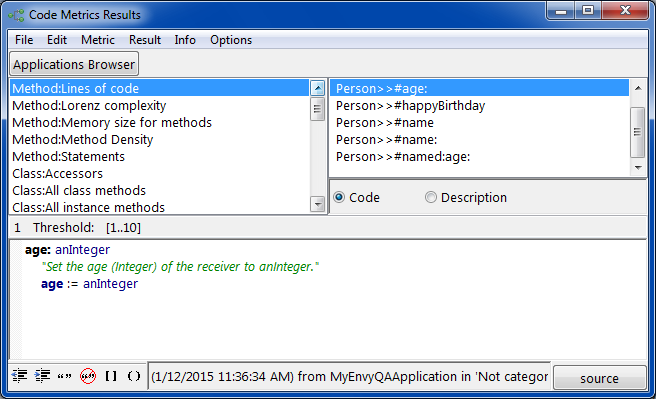Screen dimensions: 656x399
Task: Open the Options menu
Action: click(231, 40)
